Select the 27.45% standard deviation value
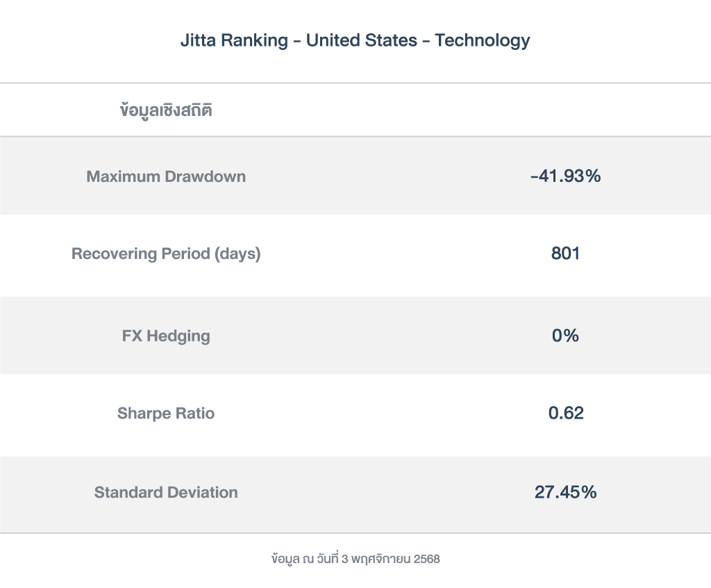This screenshot has width=711, height=588. point(565,493)
